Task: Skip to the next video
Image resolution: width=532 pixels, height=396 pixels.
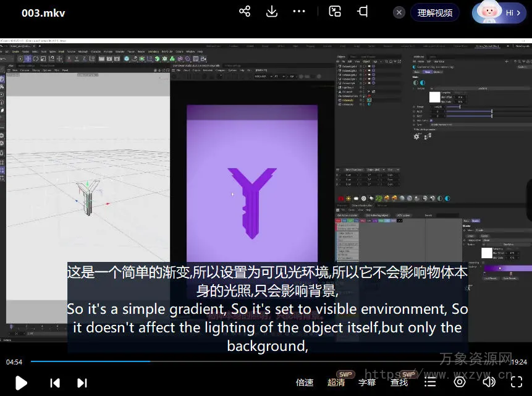Action: pos(82,383)
